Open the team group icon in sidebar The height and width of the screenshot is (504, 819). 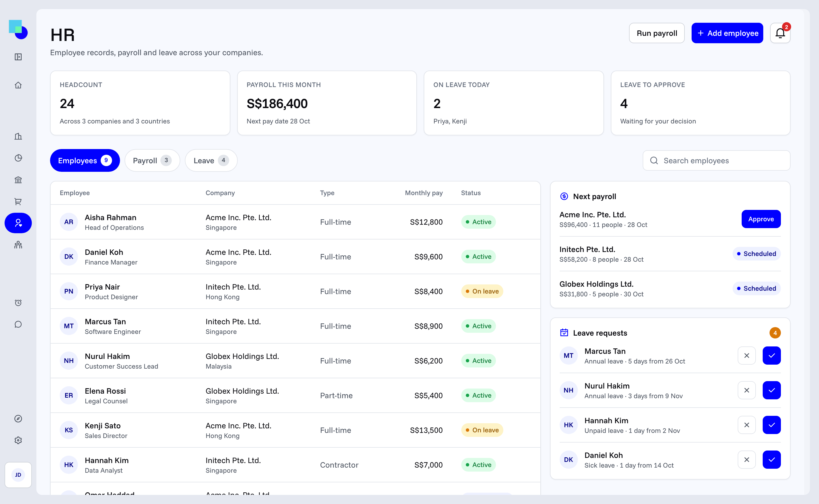click(x=18, y=245)
